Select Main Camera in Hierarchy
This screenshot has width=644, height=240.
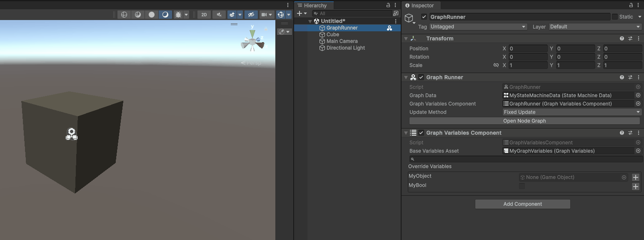(x=342, y=41)
